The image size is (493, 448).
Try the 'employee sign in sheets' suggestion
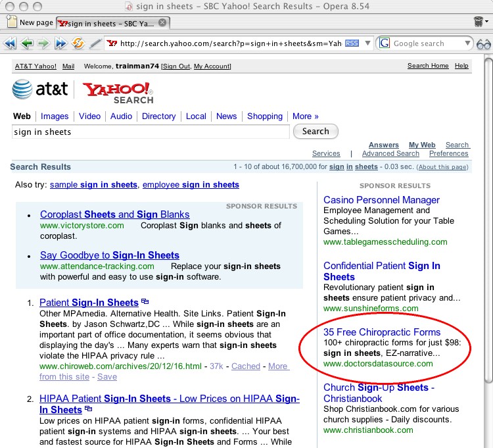tap(191, 185)
